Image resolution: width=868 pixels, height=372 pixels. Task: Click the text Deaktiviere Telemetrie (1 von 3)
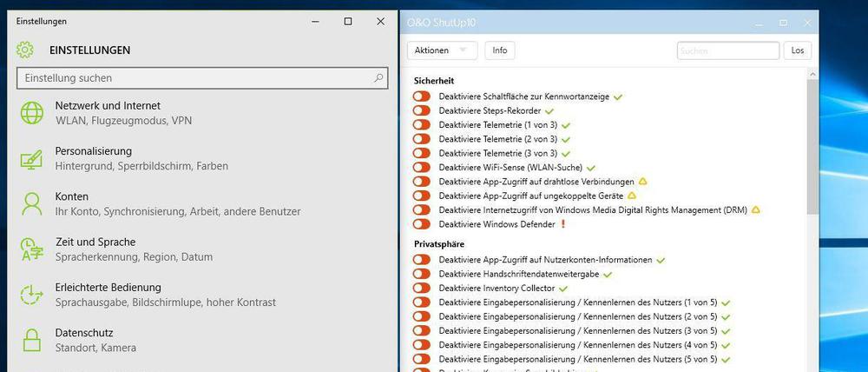[x=498, y=125]
